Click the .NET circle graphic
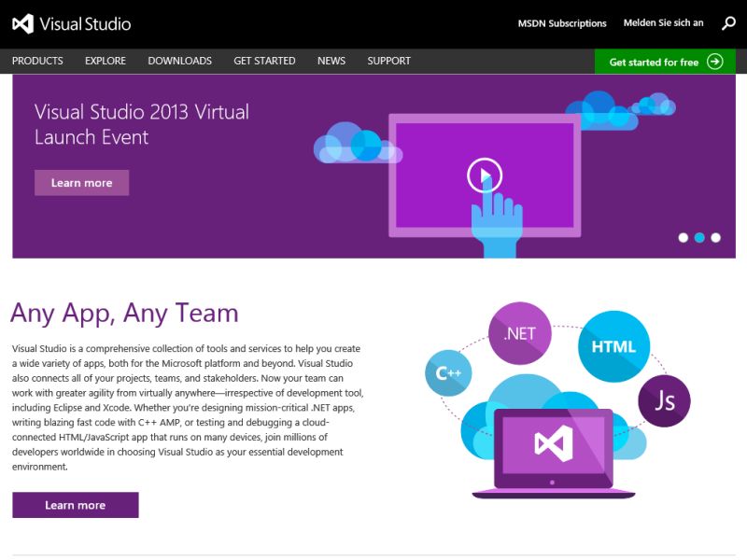747x560 pixels. pos(520,333)
